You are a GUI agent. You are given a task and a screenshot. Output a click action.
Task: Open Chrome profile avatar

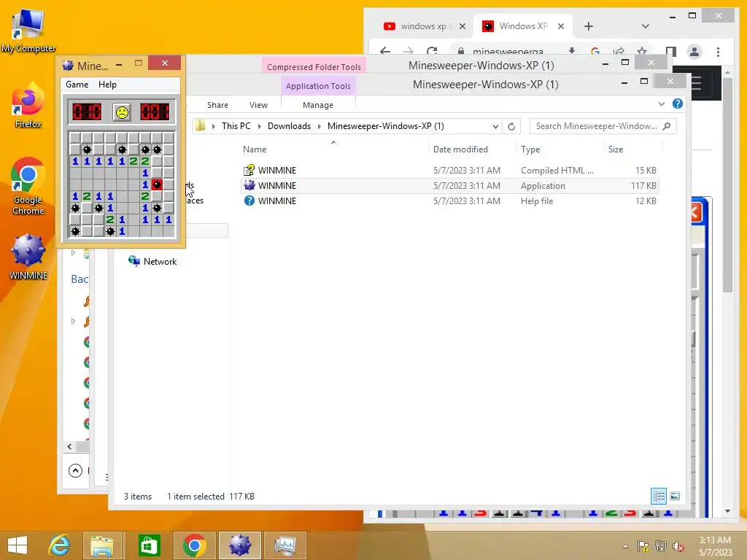click(x=694, y=52)
